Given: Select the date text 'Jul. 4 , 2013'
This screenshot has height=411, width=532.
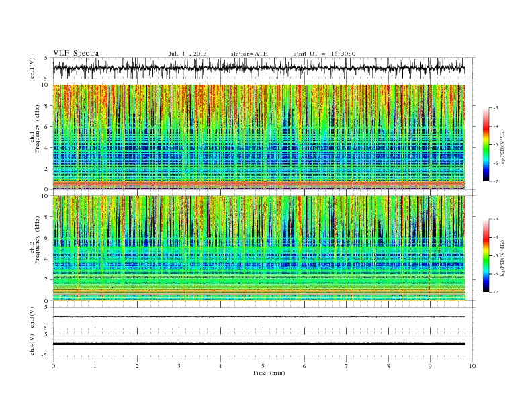Looking at the screenshot, I should [x=187, y=54].
